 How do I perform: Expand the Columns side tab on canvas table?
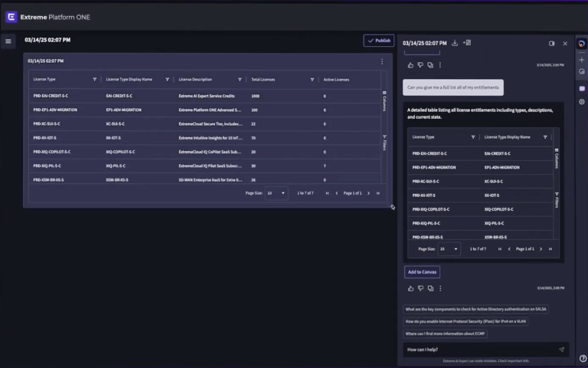[384, 101]
